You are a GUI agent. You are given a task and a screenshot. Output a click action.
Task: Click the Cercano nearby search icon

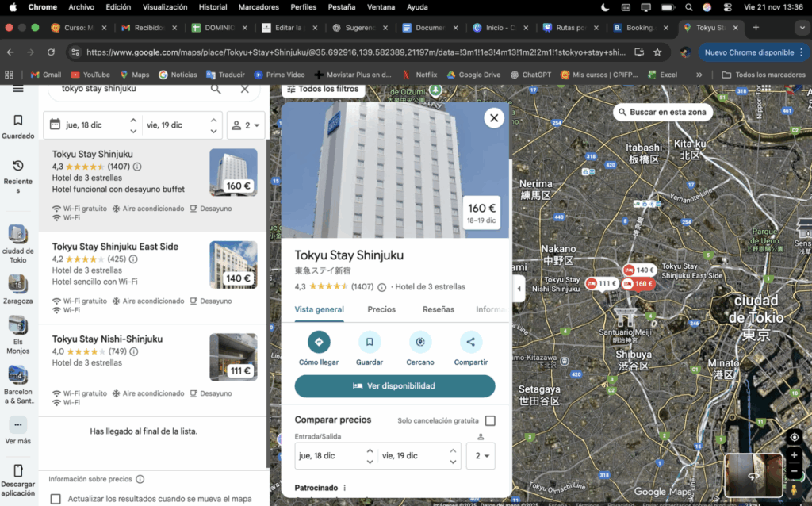(420, 342)
